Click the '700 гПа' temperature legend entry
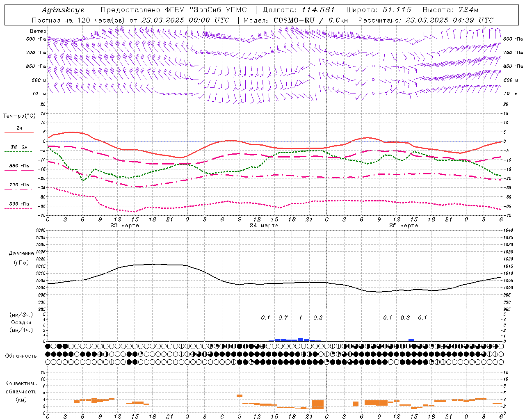The height and width of the screenshot is (420, 525). tap(19, 185)
